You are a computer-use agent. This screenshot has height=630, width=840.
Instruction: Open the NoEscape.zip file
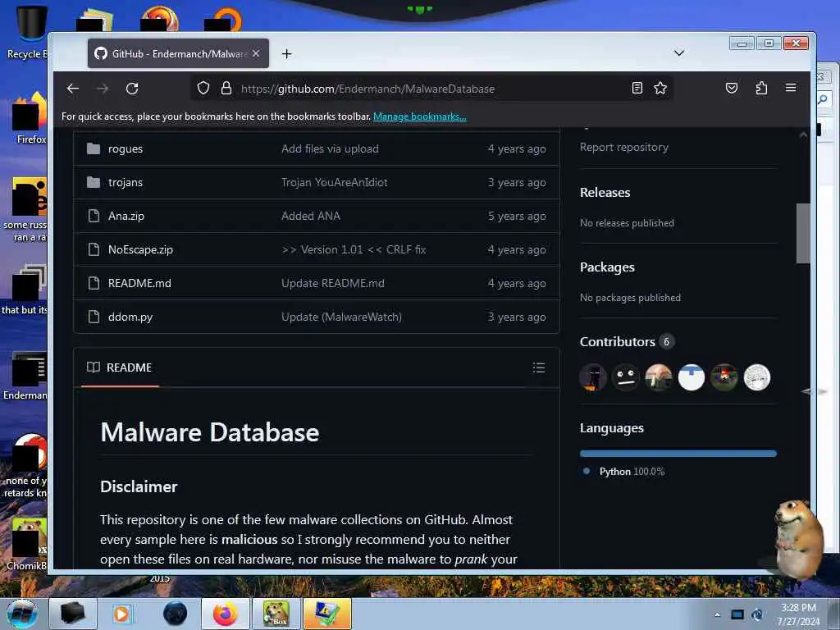[140, 249]
